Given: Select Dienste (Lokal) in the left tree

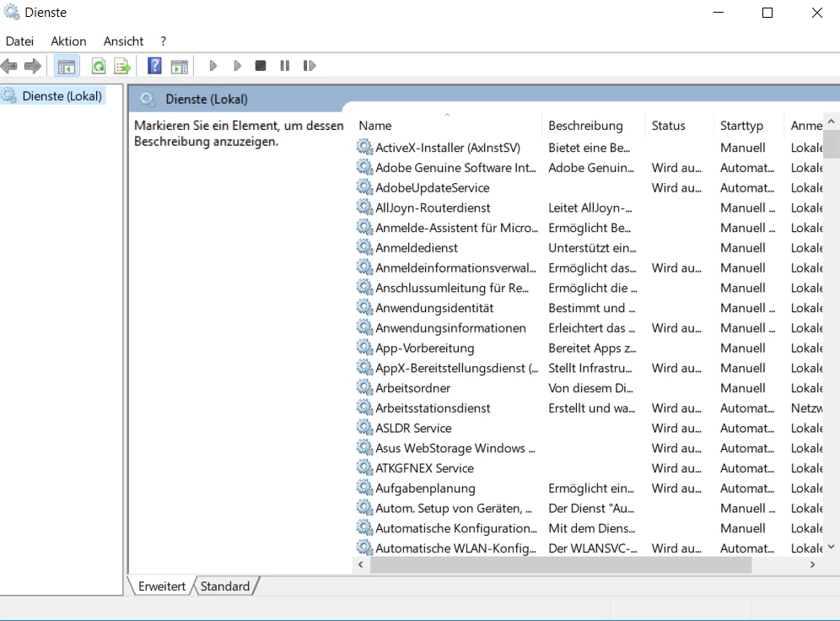Looking at the screenshot, I should (62, 96).
